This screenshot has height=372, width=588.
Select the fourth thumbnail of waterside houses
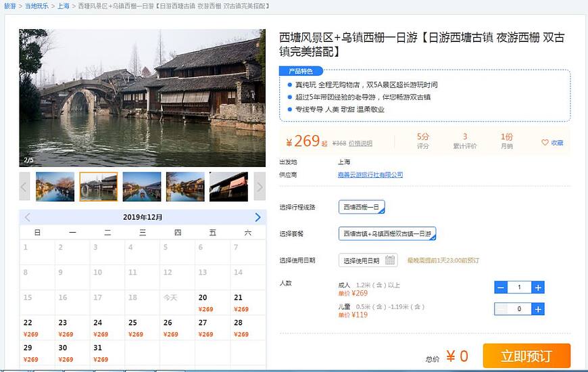coord(185,187)
